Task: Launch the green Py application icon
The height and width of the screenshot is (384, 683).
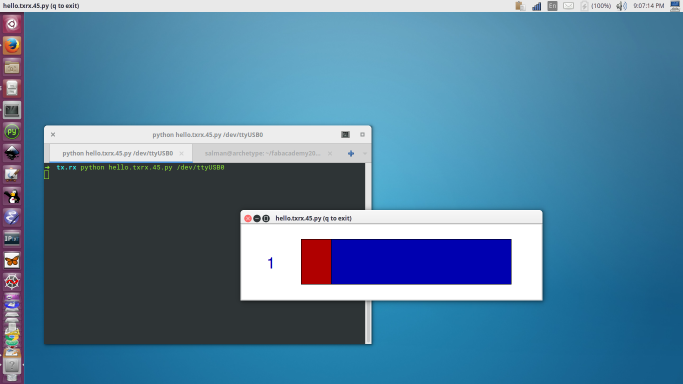Action: pyautogui.click(x=12, y=131)
